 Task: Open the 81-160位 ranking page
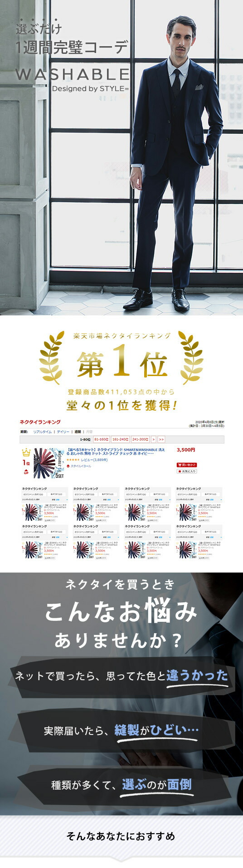click(102, 439)
